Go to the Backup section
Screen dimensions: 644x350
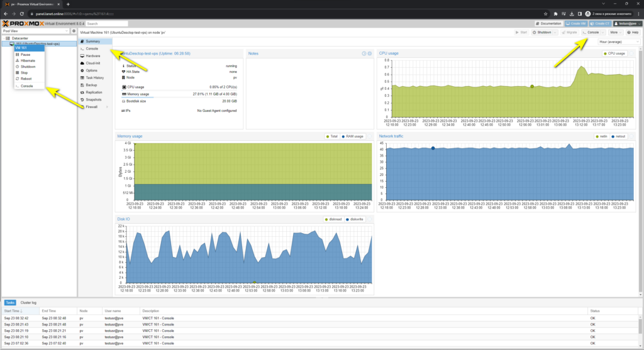point(92,85)
